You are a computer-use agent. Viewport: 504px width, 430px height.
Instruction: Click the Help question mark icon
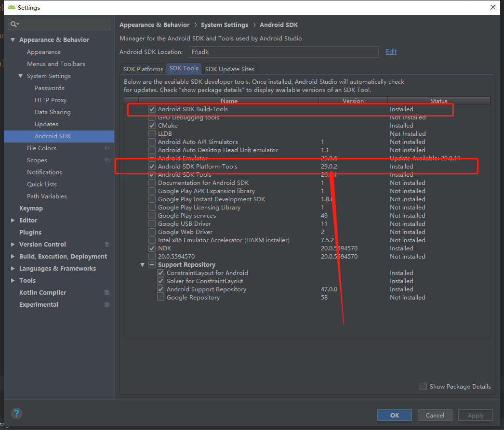tap(16, 413)
